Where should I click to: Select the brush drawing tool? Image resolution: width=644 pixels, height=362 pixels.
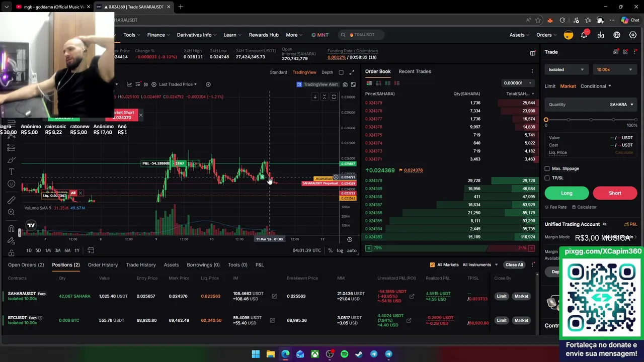(12, 160)
